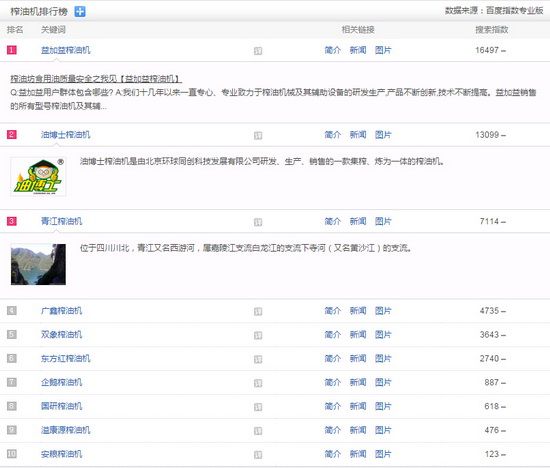550x468 pixels.
Task: Open the 东方红榨油机 keyword link
Action: coord(66,359)
